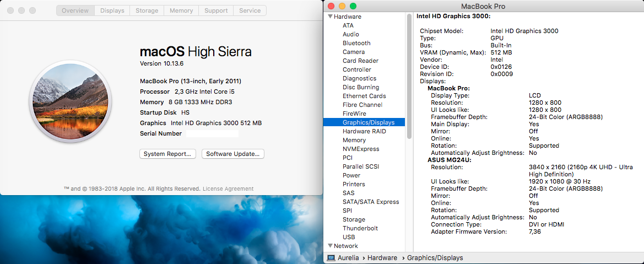Click Aurelia in the path bar
This screenshot has height=264, width=644.
348,258
